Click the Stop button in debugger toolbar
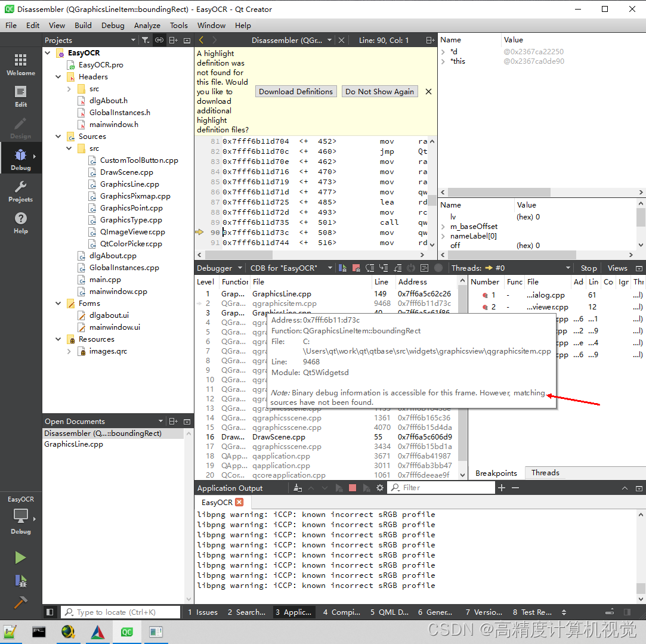 tap(589, 268)
